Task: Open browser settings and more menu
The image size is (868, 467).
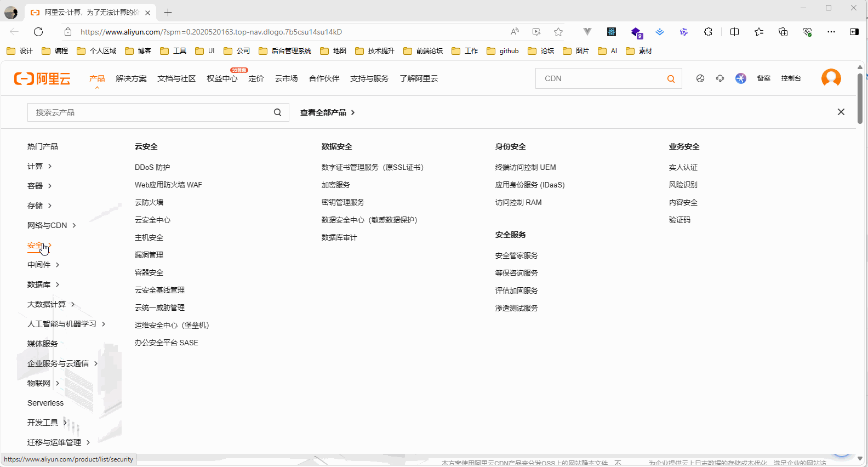Action: click(x=831, y=32)
